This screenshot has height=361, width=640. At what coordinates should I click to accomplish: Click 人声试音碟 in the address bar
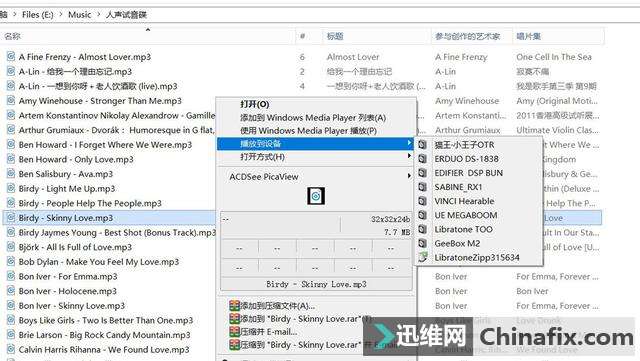coord(126,15)
